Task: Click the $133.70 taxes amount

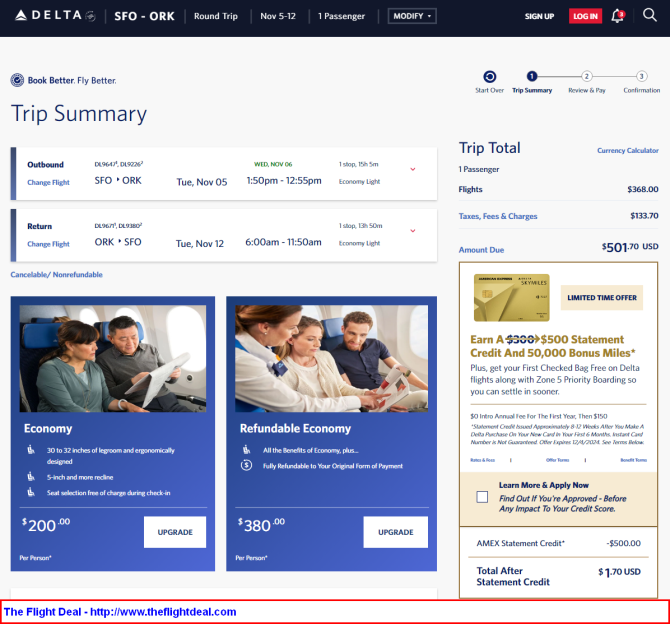Action: [644, 216]
